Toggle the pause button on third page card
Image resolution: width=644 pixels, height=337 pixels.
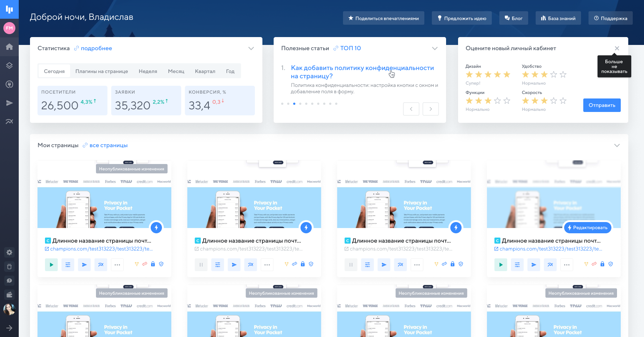[x=351, y=265]
